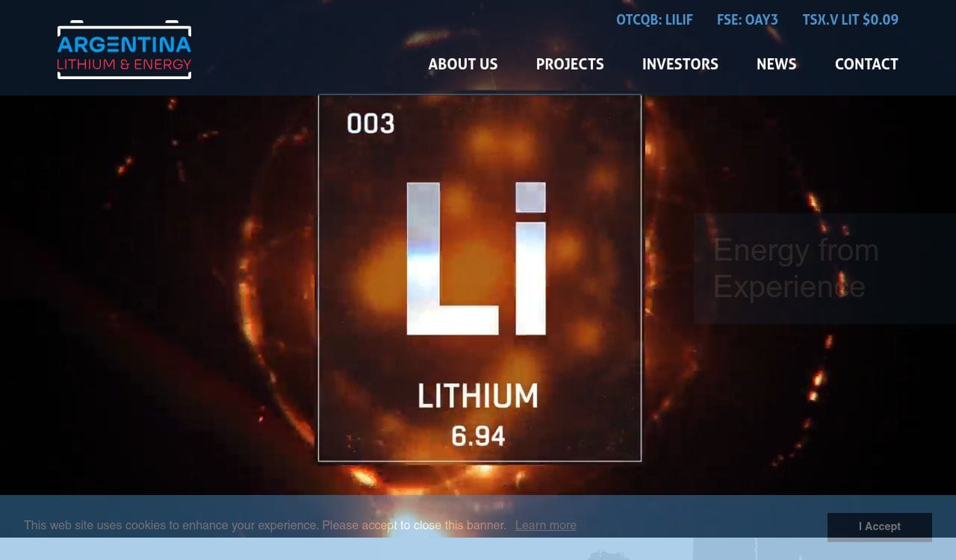The height and width of the screenshot is (560, 956).
Task: Click the atomic number 003 label
Action: pos(370,124)
